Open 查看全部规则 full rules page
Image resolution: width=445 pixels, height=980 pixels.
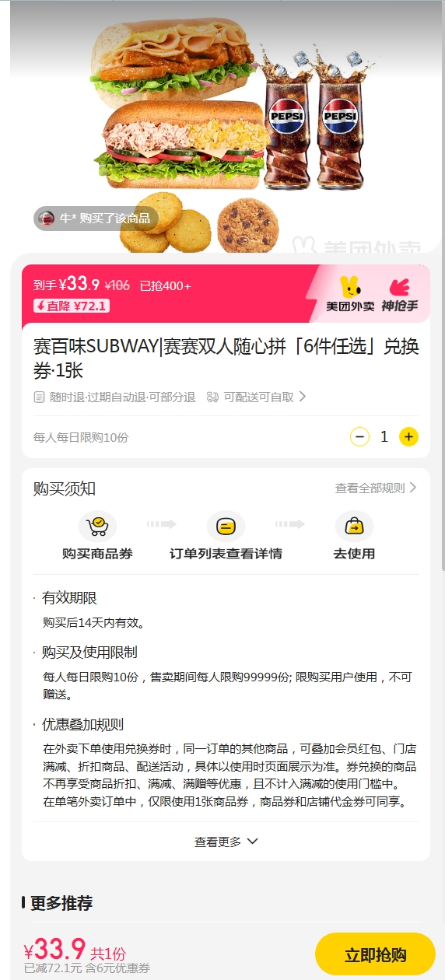tap(377, 488)
